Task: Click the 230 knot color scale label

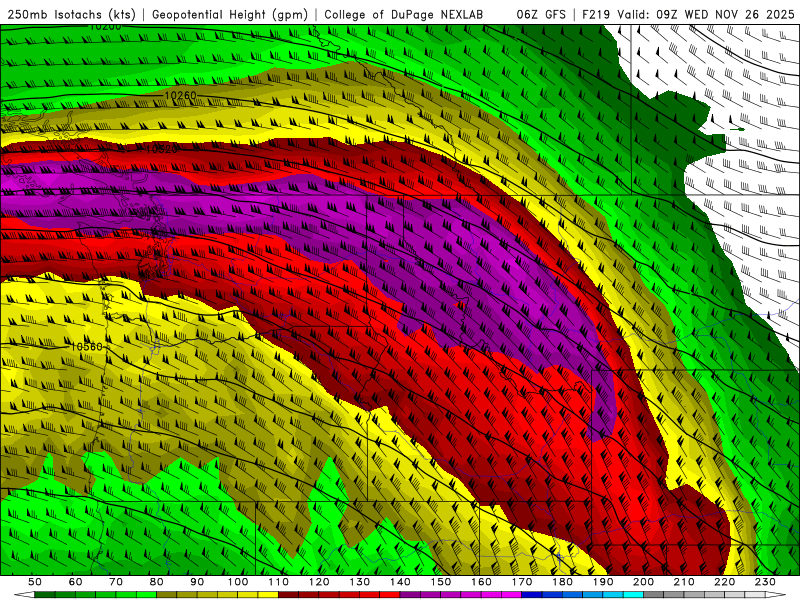Action: click(766, 582)
